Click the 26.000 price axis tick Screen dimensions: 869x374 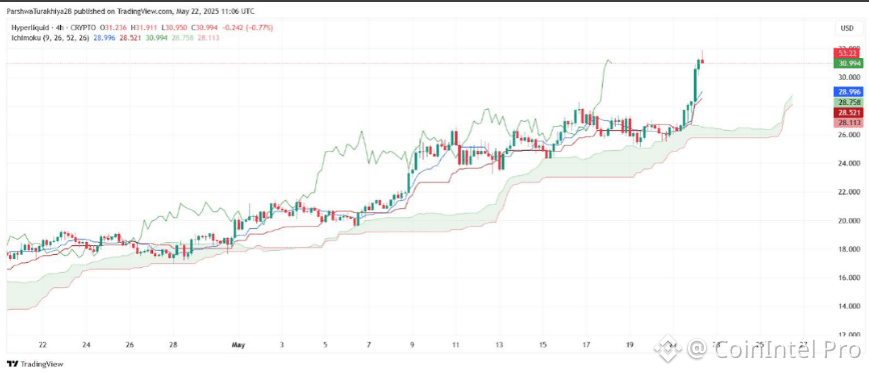click(x=848, y=135)
